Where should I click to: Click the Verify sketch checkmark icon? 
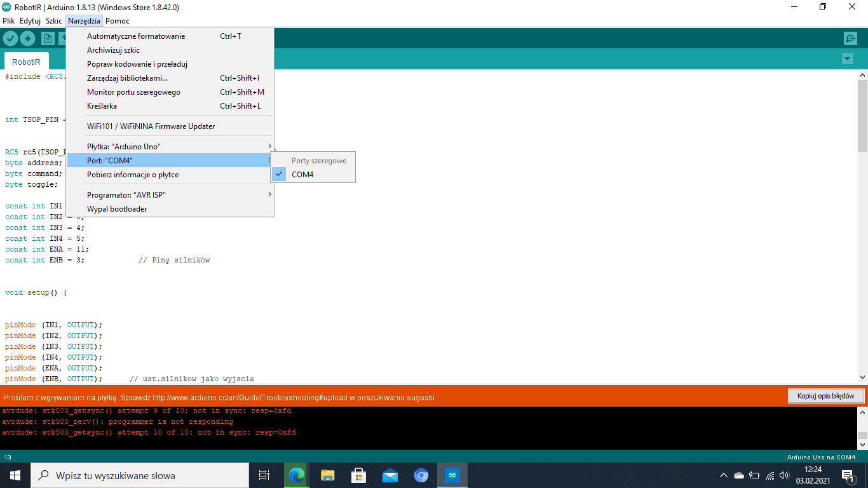10,39
